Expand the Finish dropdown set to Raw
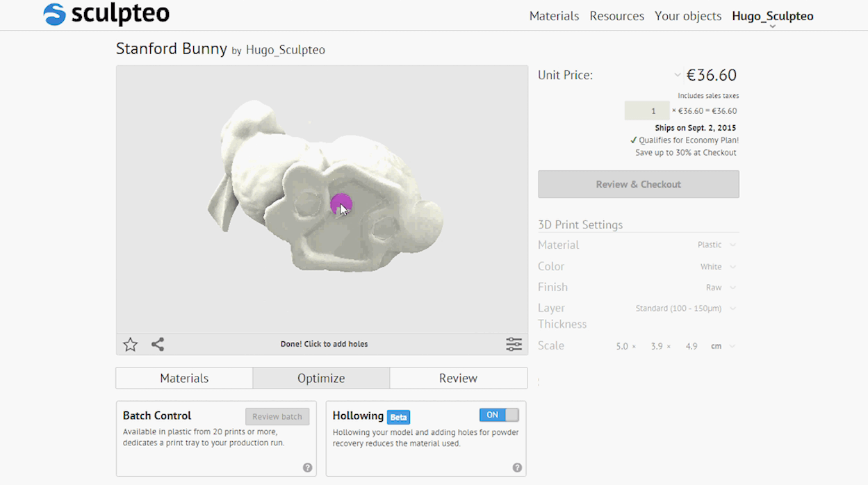Viewport: 868px width, 485px height. point(720,288)
